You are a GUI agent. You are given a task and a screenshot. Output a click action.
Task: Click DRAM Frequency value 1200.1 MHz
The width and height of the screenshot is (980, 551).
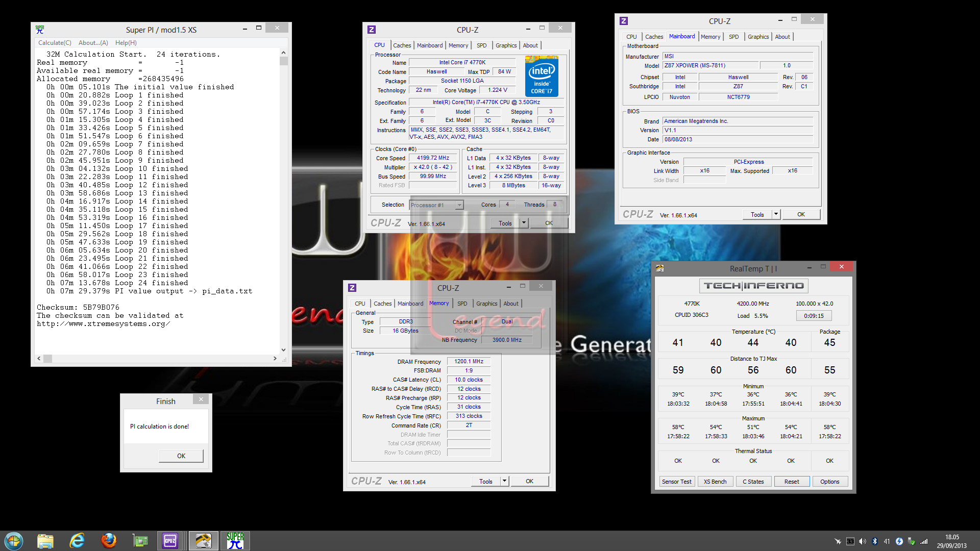coord(469,361)
